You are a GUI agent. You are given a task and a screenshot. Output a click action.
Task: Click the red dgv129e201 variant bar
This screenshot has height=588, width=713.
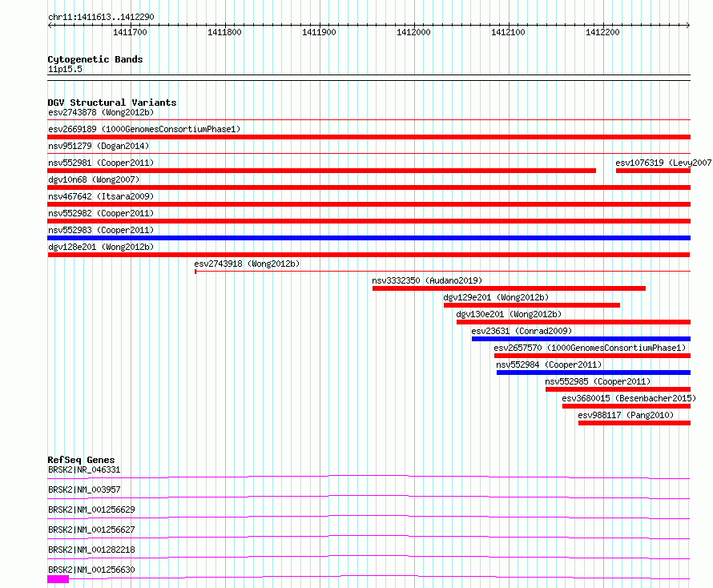tap(532, 305)
